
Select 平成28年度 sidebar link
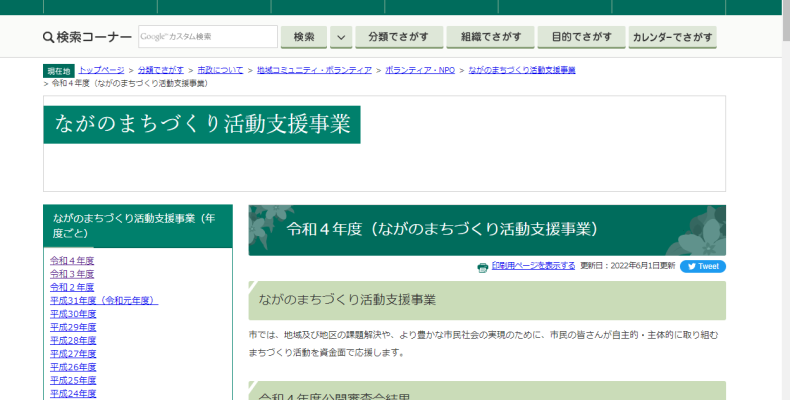tap(73, 341)
